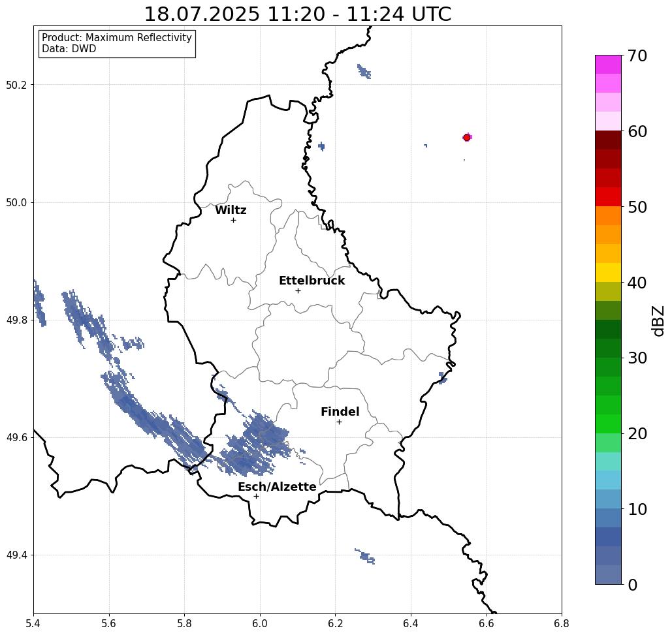Click the 0 tick label on colorbar
Image resolution: width=672 pixels, height=635 pixels.
pyautogui.click(x=633, y=585)
